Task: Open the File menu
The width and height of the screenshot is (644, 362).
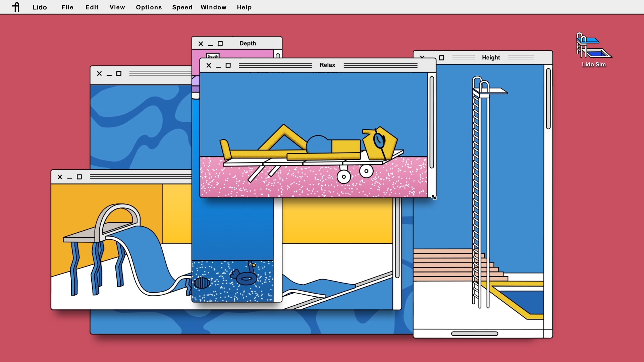Action: (x=67, y=7)
